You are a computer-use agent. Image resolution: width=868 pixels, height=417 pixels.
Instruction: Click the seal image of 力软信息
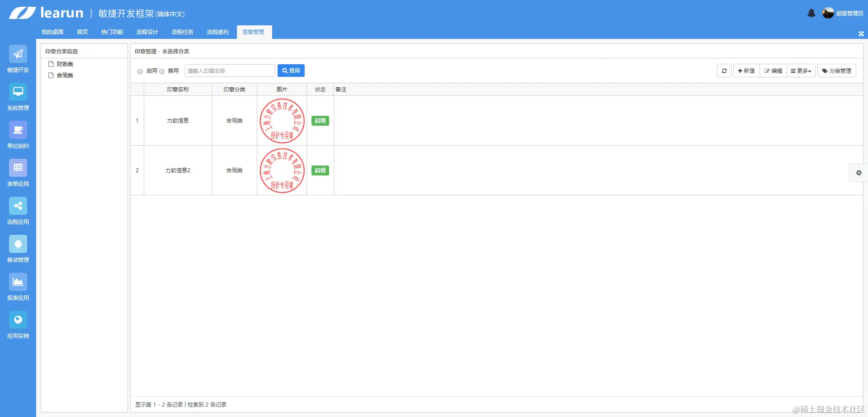coord(282,121)
